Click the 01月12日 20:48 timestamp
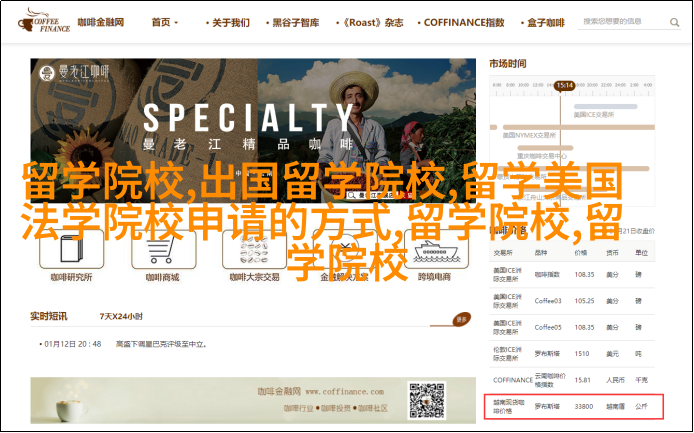 point(73,344)
